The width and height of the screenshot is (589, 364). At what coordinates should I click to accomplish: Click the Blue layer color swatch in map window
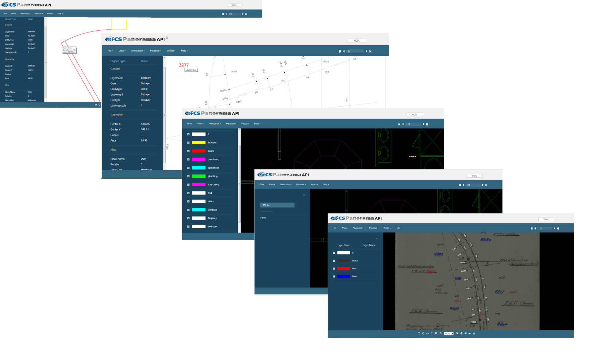point(344,276)
